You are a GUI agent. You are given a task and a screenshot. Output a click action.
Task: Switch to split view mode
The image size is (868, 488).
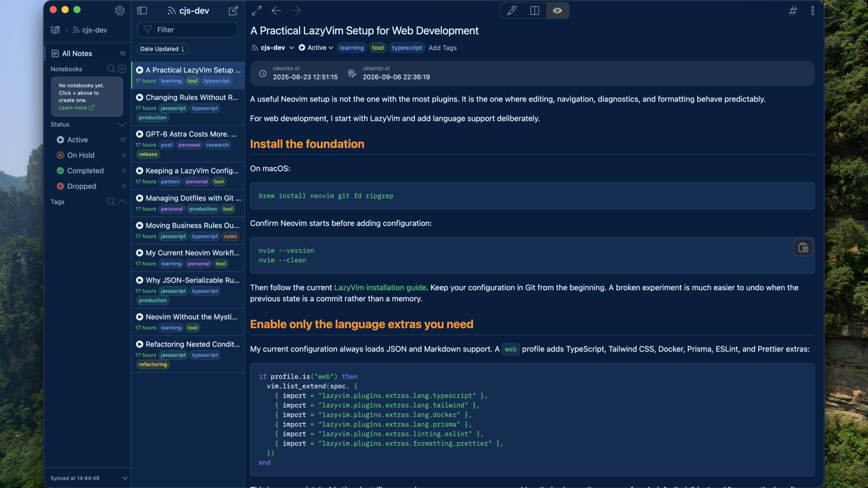(x=534, y=10)
